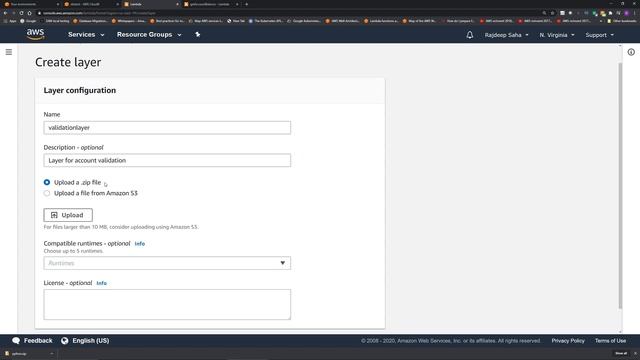This screenshot has height=360, width=640.
Task: Open the Support menu
Action: (599, 35)
